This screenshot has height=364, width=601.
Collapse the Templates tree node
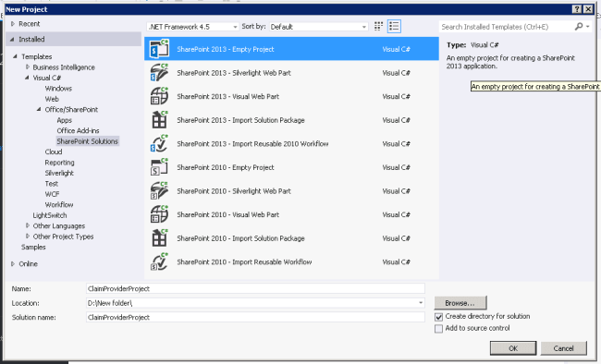click(15, 56)
